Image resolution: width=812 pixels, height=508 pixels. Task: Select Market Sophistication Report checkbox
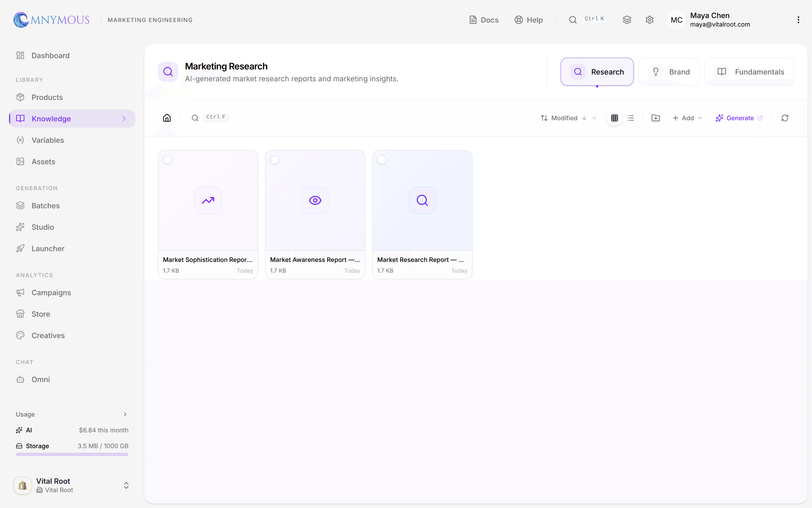(167, 160)
